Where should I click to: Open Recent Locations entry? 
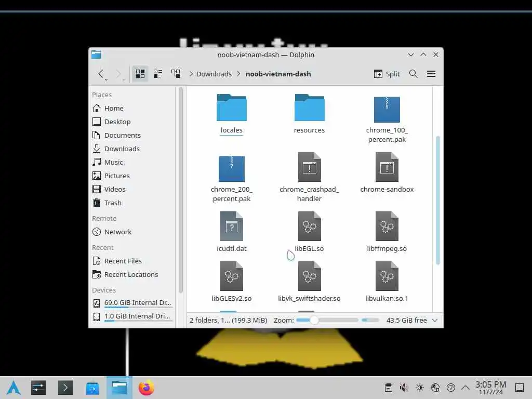pyautogui.click(x=132, y=275)
